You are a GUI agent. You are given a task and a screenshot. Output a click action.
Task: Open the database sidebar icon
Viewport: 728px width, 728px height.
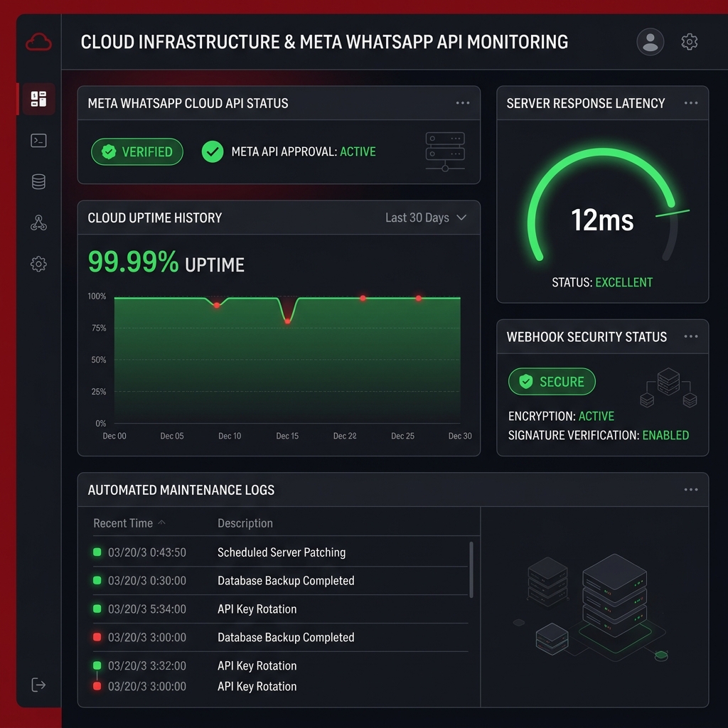click(38, 181)
